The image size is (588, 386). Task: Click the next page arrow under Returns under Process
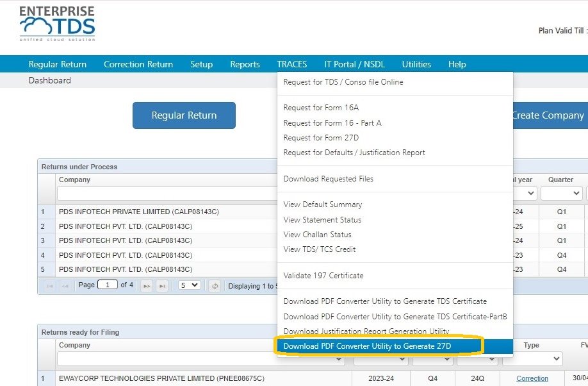[x=147, y=285]
